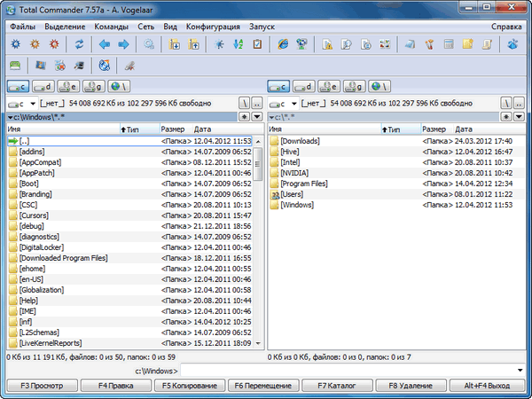Image resolution: width=532 pixels, height=399 pixels.
Task: Click the left panel vertical scrollbar
Action: pos(258,239)
